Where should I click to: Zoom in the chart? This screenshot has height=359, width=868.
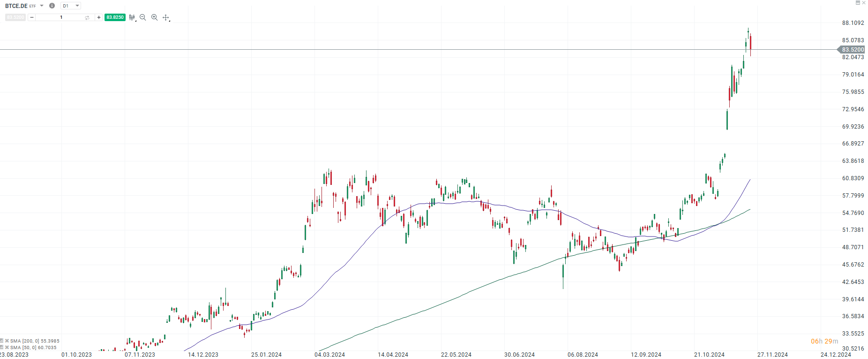154,17
